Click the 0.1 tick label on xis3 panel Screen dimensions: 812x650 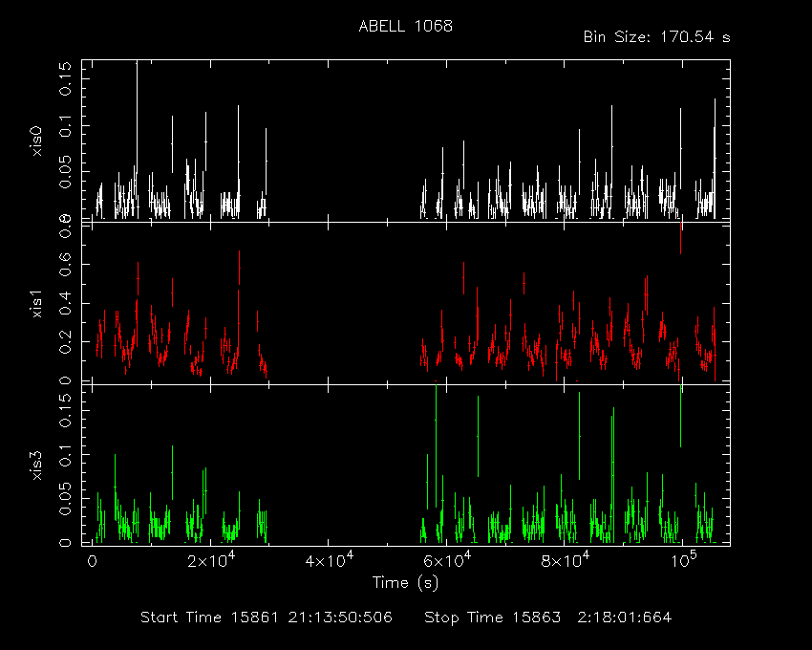pyautogui.click(x=66, y=454)
